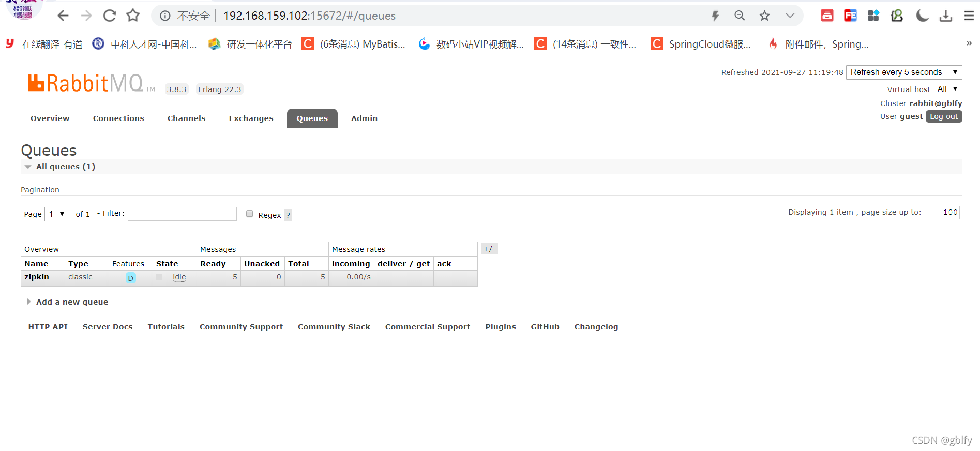Sort by Type column header
This screenshot has width=980, height=451.
point(78,264)
